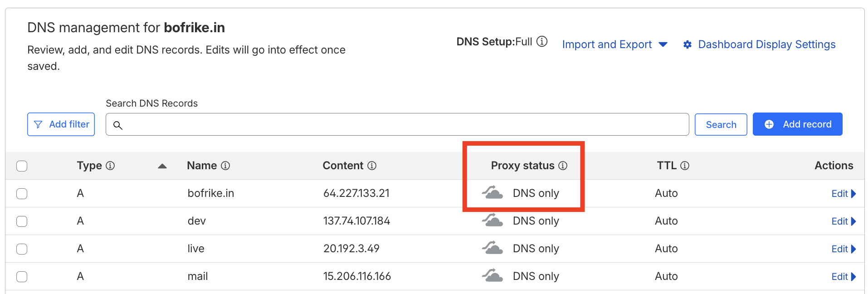Expand Edit for the mail record

tap(844, 277)
